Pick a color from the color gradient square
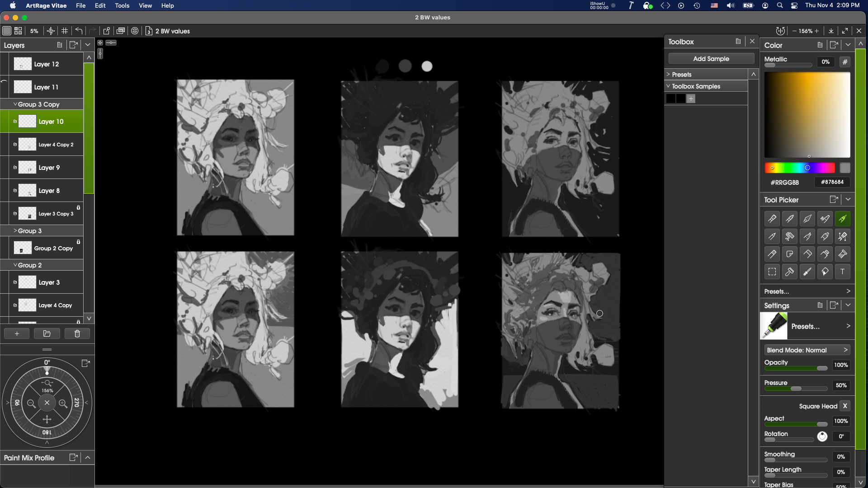The height and width of the screenshot is (488, 868). pyautogui.click(x=807, y=115)
